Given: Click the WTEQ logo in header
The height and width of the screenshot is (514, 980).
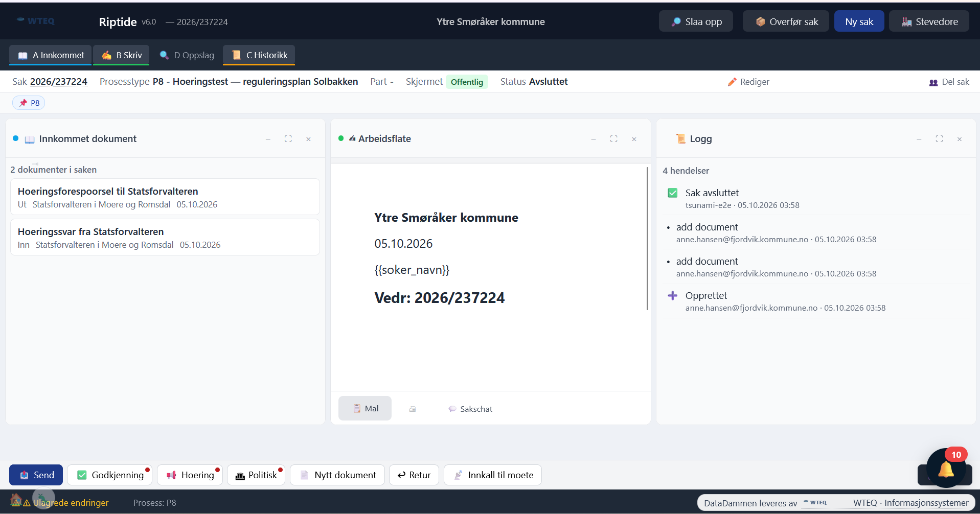Looking at the screenshot, I should point(35,21).
